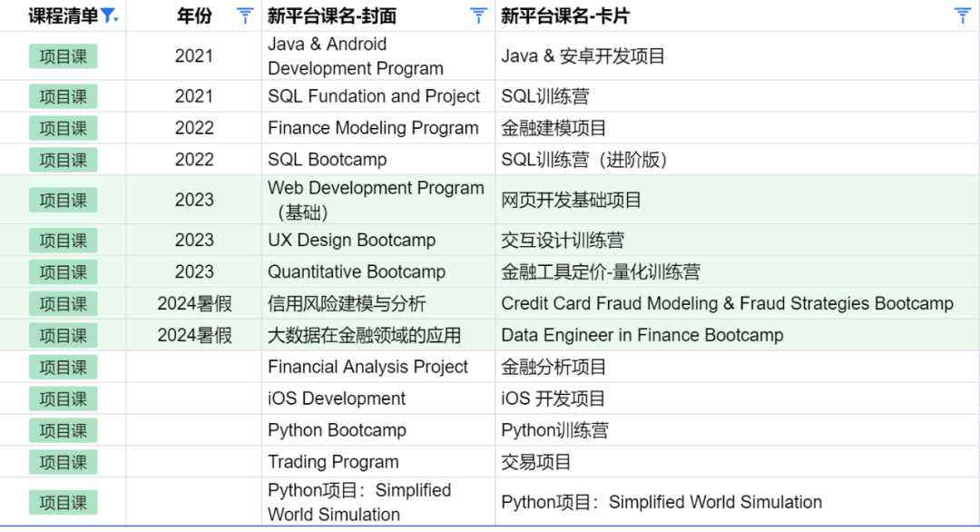The image size is (980, 532).
Task: Click 项目课 tag in Java & Android row
Action: pyautogui.click(x=64, y=56)
